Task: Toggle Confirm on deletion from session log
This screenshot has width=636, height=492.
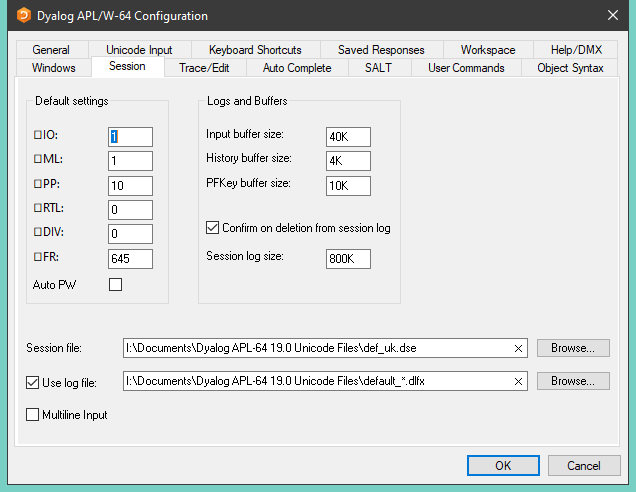Action: (212, 228)
